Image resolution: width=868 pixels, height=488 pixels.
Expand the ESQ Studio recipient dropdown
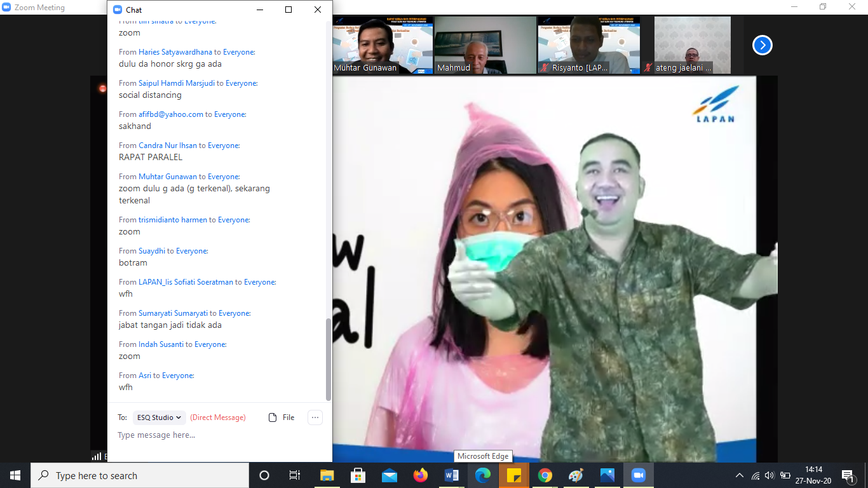(x=159, y=417)
